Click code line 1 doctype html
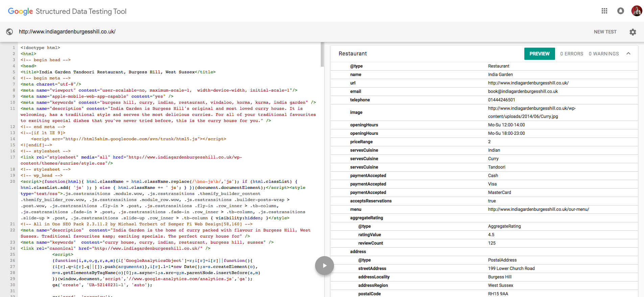The height and width of the screenshot is (297, 644). [40, 48]
